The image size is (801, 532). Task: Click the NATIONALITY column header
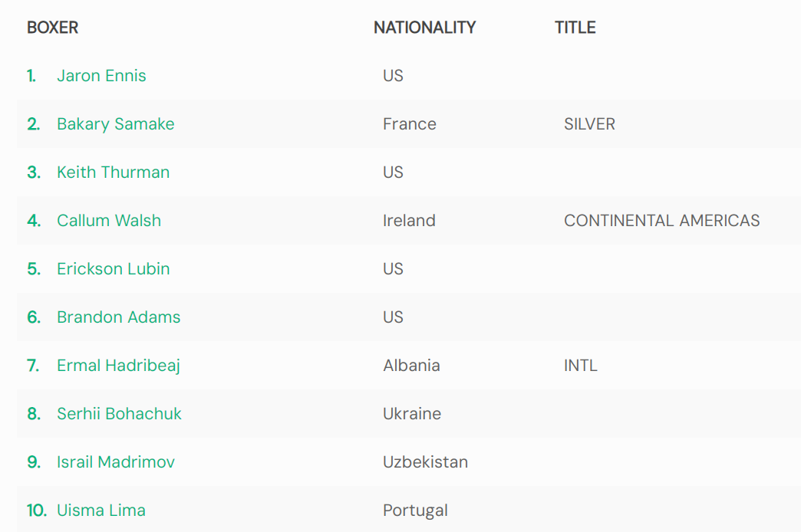coord(424,28)
